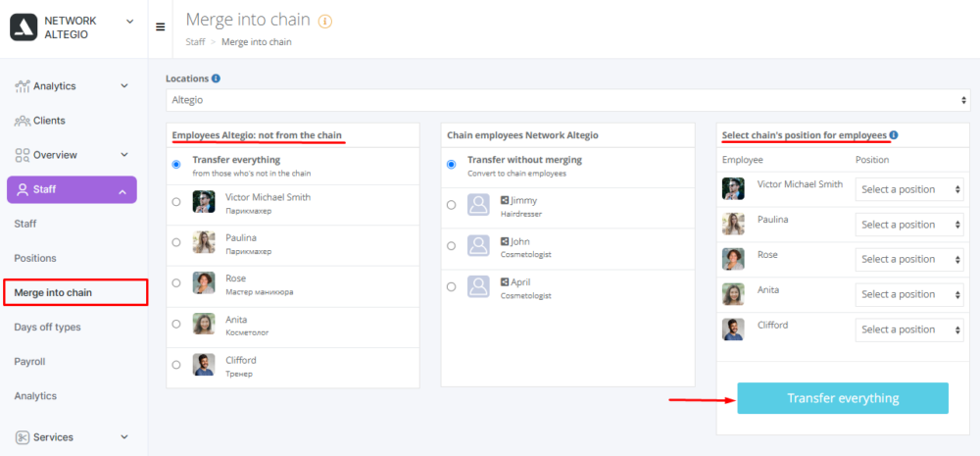Click April's placeholder avatar
The height and width of the screenshot is (456, 980).
coord(479,286)
